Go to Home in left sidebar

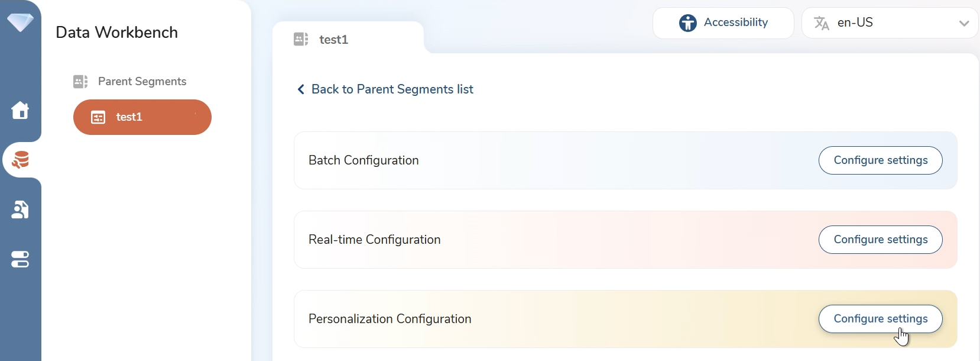click(x=20, y=110)
